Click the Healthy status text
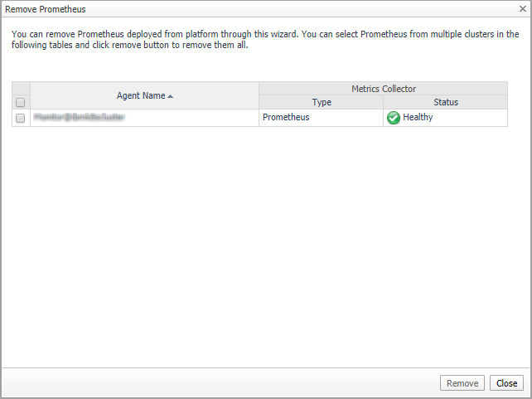Viewport: 532px width, 399px height. point(418,118)
